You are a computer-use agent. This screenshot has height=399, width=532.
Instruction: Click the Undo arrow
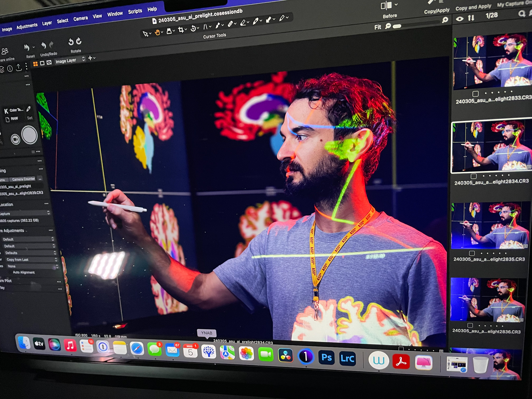44,45
